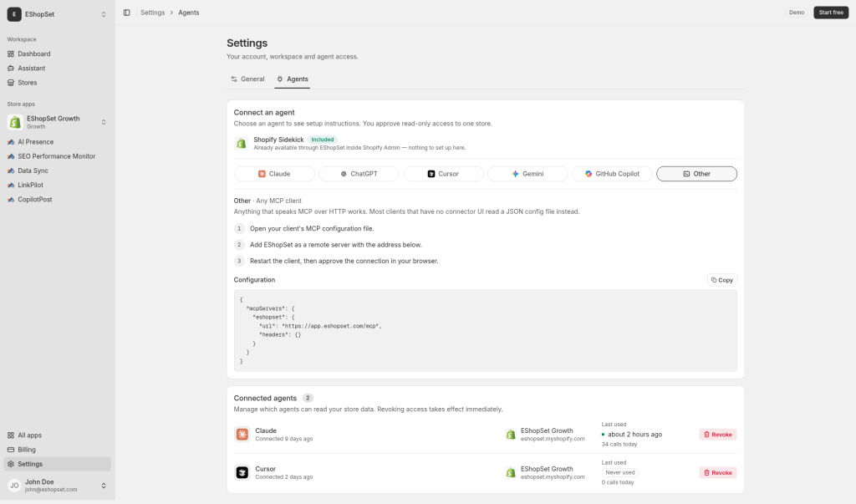Click the Start free button
Image resolution: width=856 pixels, height=504 pixels.
coord(831,13)
